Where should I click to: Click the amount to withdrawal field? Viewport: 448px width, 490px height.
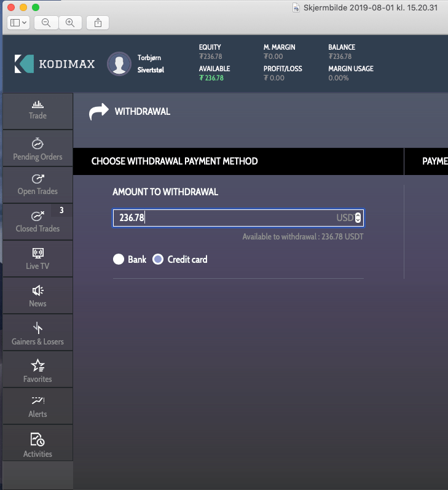click(221, 218)
